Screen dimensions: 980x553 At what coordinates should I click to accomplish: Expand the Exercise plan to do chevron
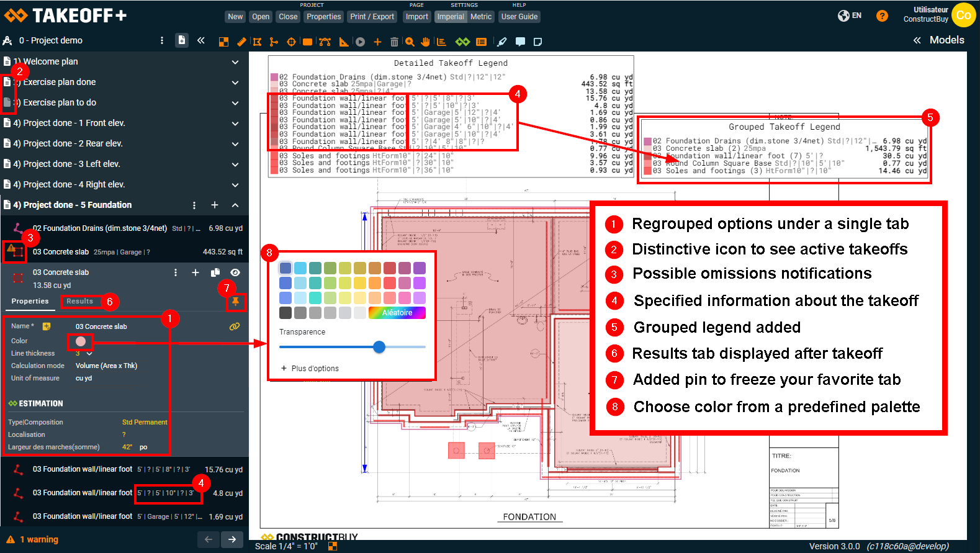coord(235,103)
